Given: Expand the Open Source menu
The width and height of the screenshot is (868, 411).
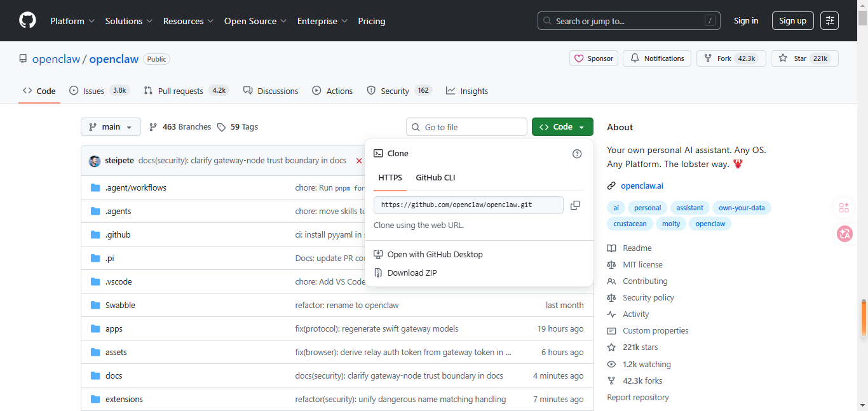Looking at the screenshot, I should click(x=255, y=21).
